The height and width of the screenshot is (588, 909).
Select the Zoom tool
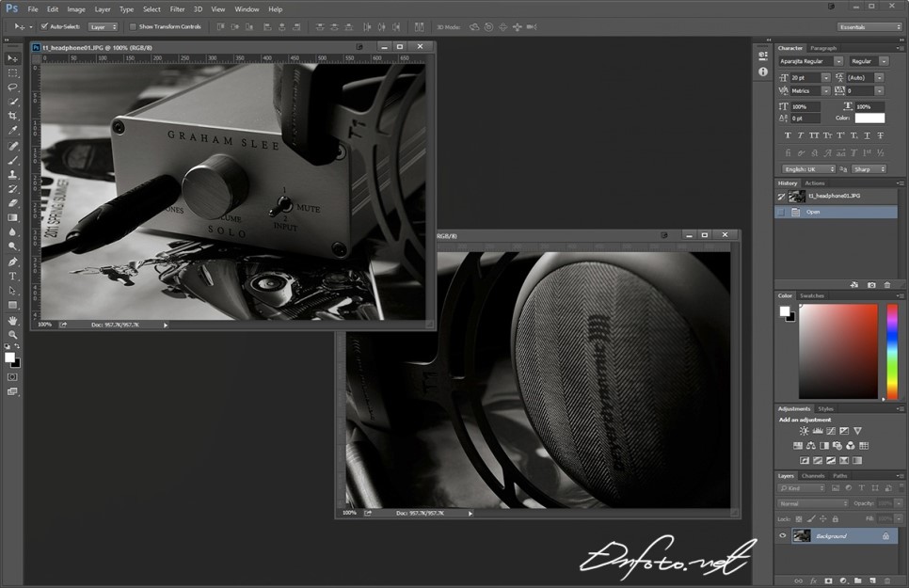pyautogui.click(x=12, y=335)
